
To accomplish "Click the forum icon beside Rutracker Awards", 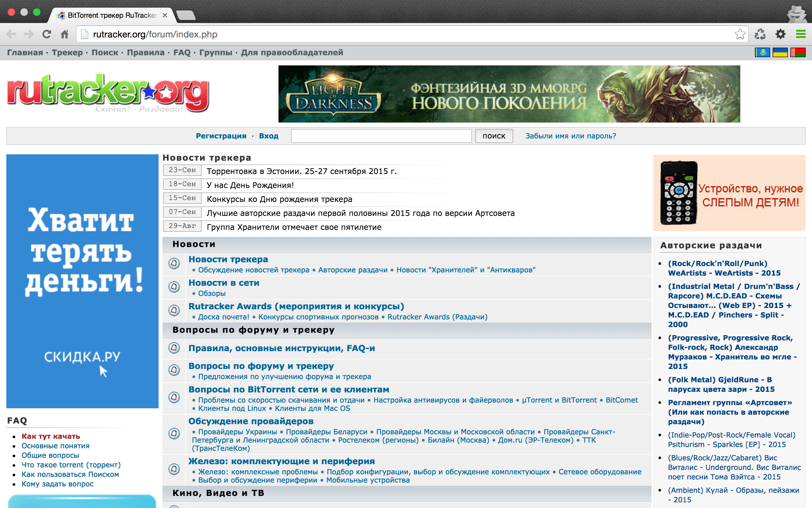I will (x=174, y=310).
